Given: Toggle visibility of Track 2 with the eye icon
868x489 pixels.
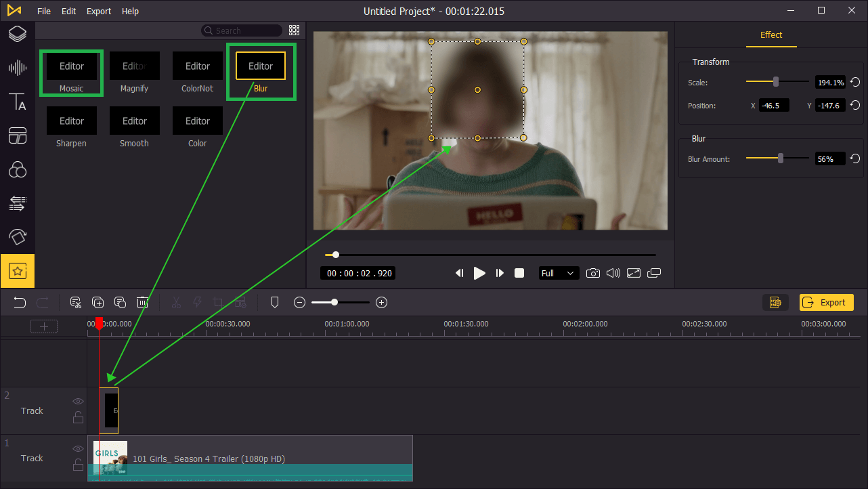Looking at the screenshot, I should pyautogui.click(x=78, y=401).
